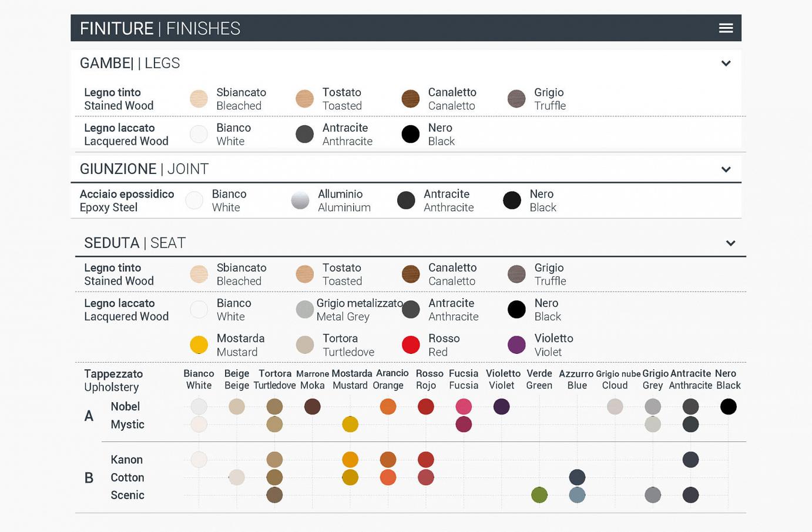Pick Nobel upholstery in Fucsia
Screen dimensions: 812x532
point(464,406)
